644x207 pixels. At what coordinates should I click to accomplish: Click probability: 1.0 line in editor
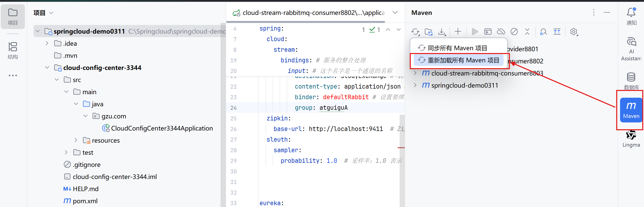[x=309, y=161]
